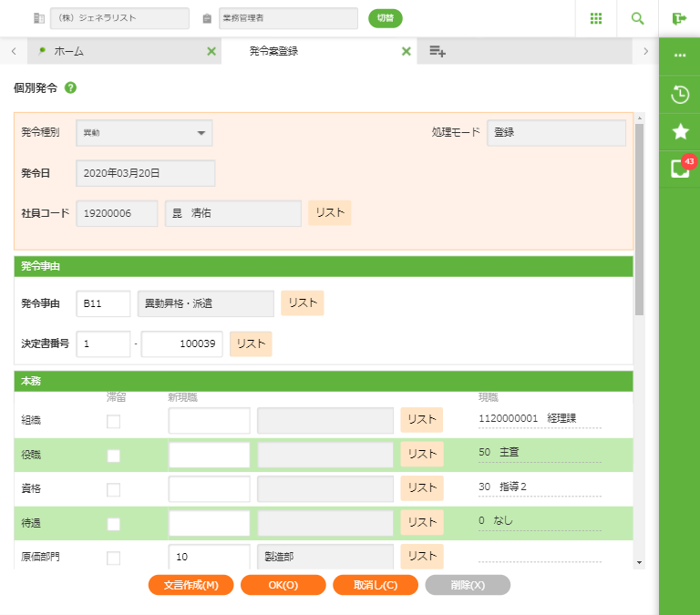Viewport: 700px width, 615px height.
Task: Open favorites star icon in sidebar
Action: point(679,131)
